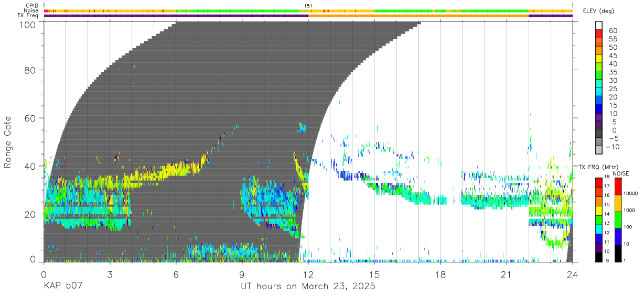Pick the green 12–13 segment of the TX FRQ colorbar
644x297 pixels.
click(599, 219)
